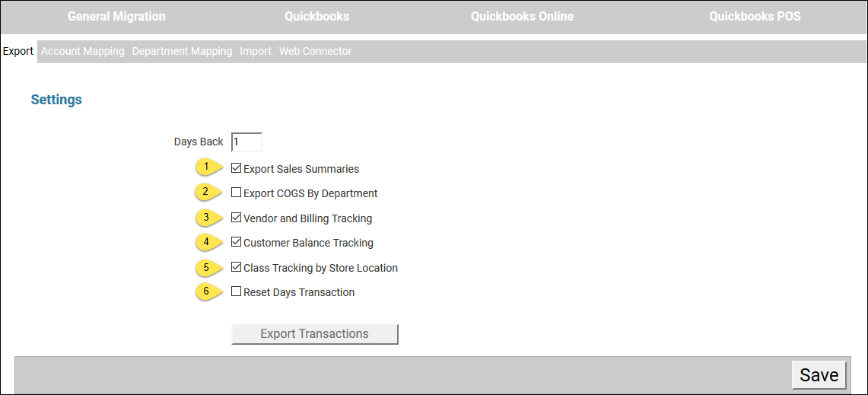Select the Export sub-tab
The image size is (868, 395).
click(x=18, y=51)
